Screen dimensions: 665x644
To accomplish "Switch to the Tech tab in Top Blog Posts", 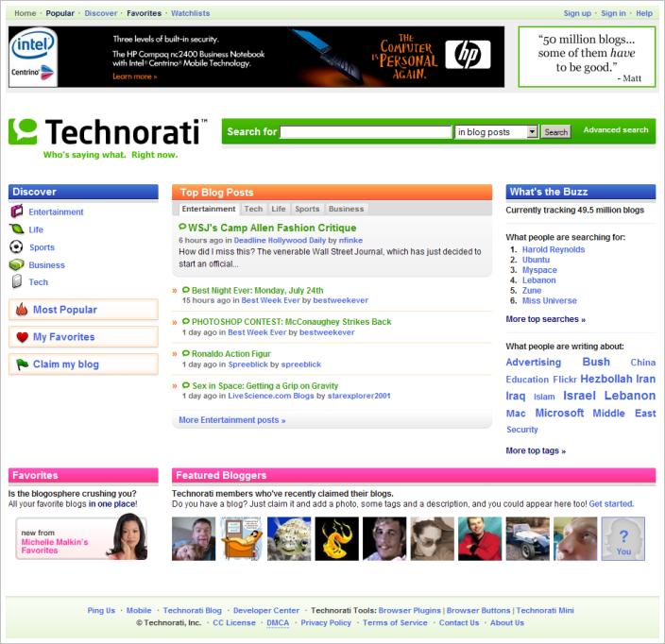I will (253, 209).
